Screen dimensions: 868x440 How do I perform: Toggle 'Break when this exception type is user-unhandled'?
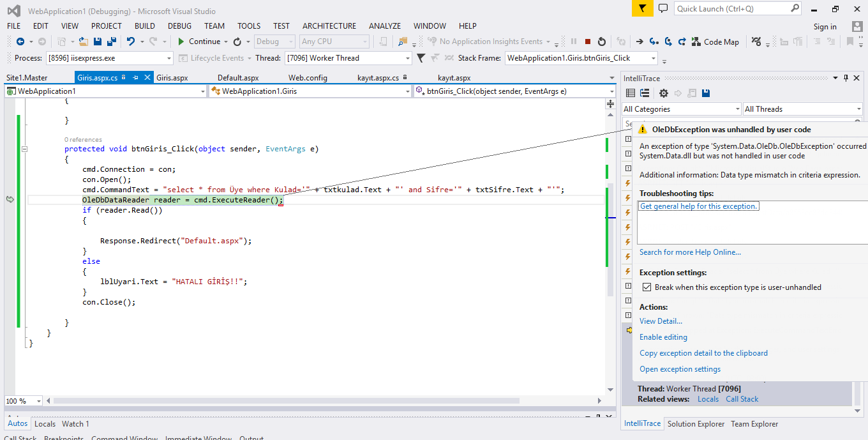tap(647, 287)
